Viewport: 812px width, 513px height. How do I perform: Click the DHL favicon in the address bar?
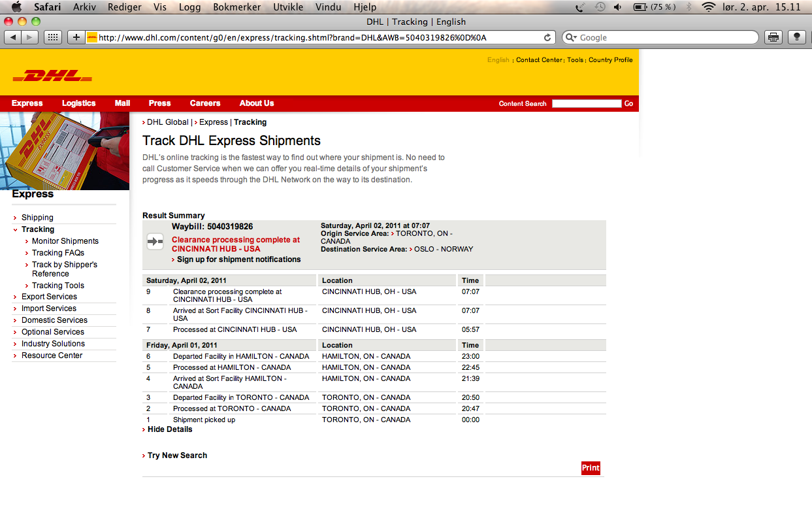(x=92, y=37)
